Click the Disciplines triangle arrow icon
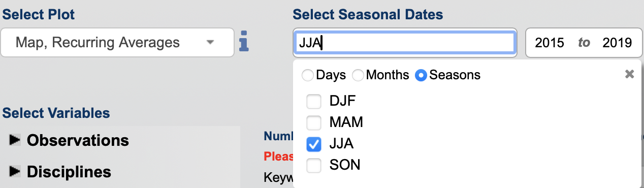Viewport: 644px width, 188px height. [x=15, y=172]
